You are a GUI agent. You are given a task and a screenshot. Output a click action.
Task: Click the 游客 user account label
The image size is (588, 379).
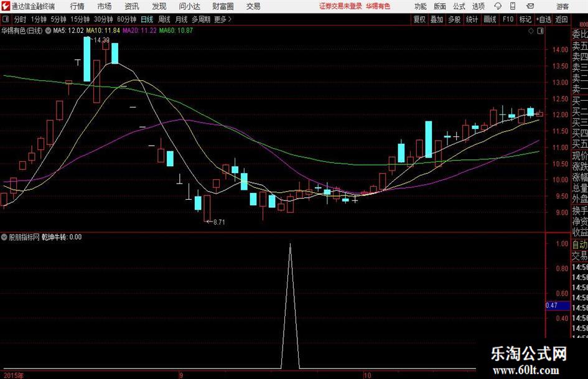[x=562, y=6]
